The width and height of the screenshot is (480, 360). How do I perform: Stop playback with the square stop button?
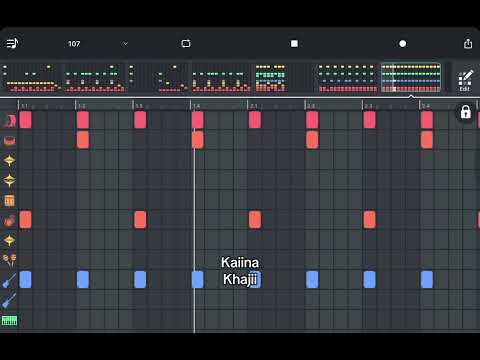click(x=294, y=44)
